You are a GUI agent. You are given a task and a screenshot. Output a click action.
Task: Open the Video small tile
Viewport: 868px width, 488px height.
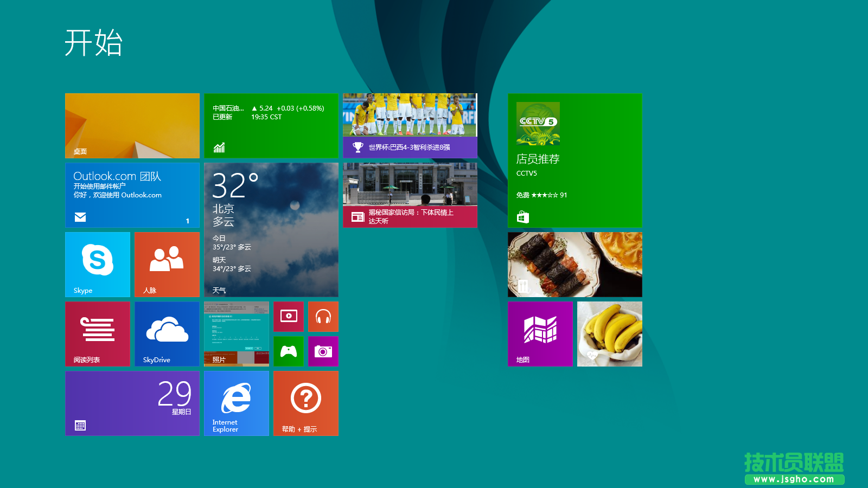(x=289, y=317)
